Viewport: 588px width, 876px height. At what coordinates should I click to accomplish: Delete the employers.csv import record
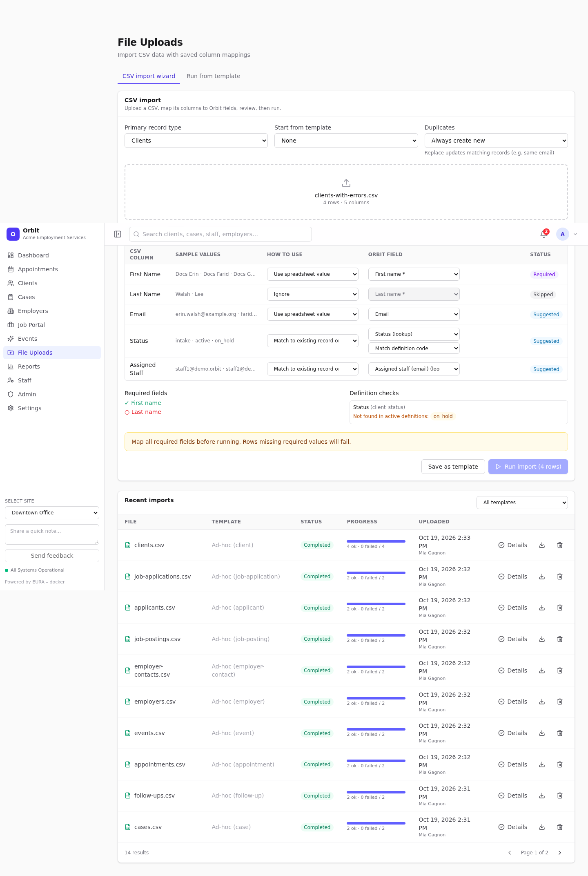point(560,702)
